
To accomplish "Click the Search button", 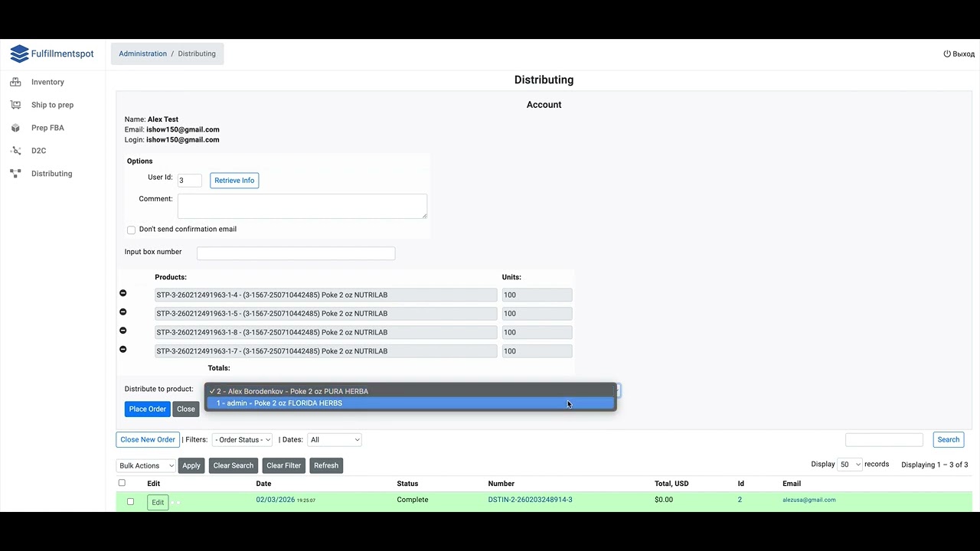I will 948,439.
